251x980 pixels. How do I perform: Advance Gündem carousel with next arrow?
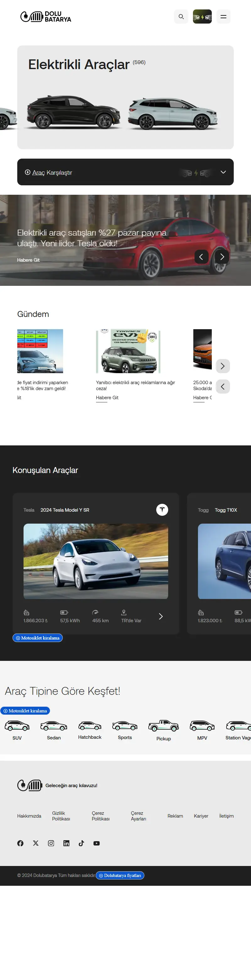pos(223,366)
